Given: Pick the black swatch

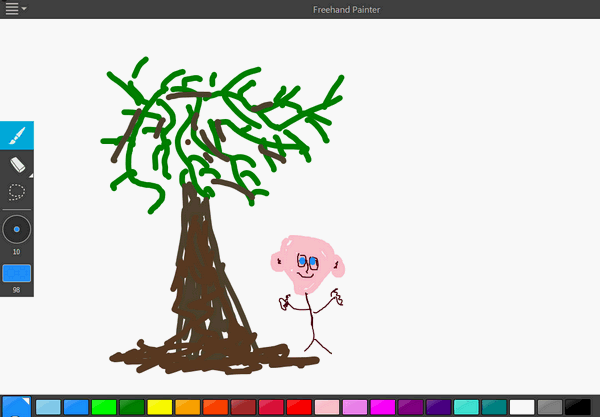Looking at the screenshot, I should tap(578, 407).
